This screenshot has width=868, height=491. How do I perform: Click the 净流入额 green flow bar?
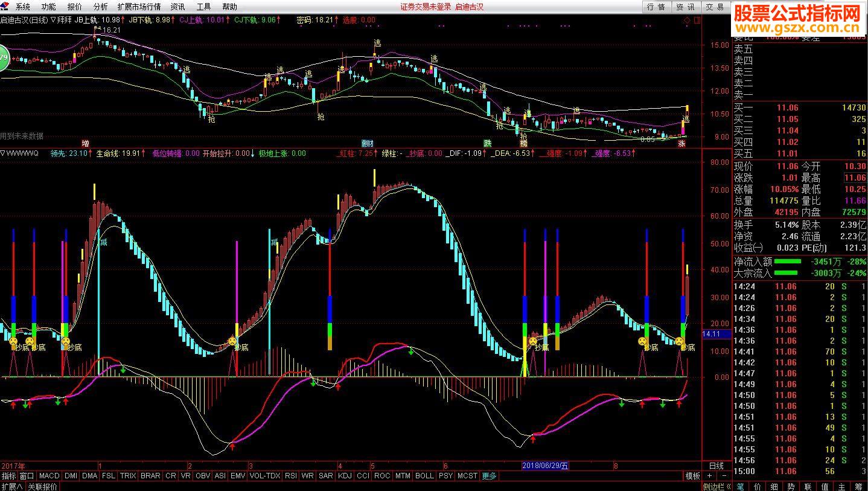[x=788, y=262]
